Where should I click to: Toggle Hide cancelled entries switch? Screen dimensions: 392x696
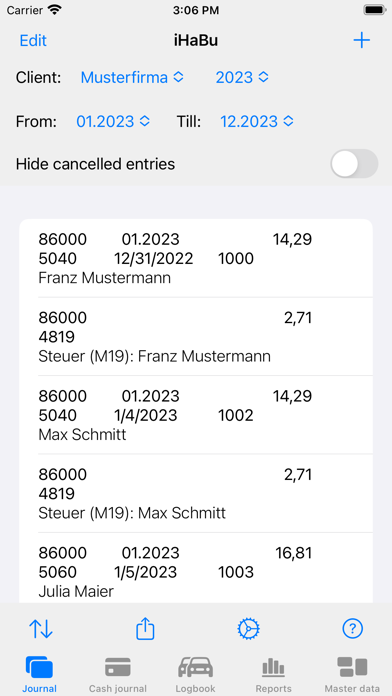coord(354,164)
